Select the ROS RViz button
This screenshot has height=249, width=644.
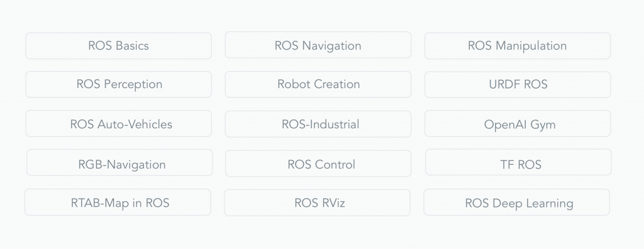[x=317, y=202]
